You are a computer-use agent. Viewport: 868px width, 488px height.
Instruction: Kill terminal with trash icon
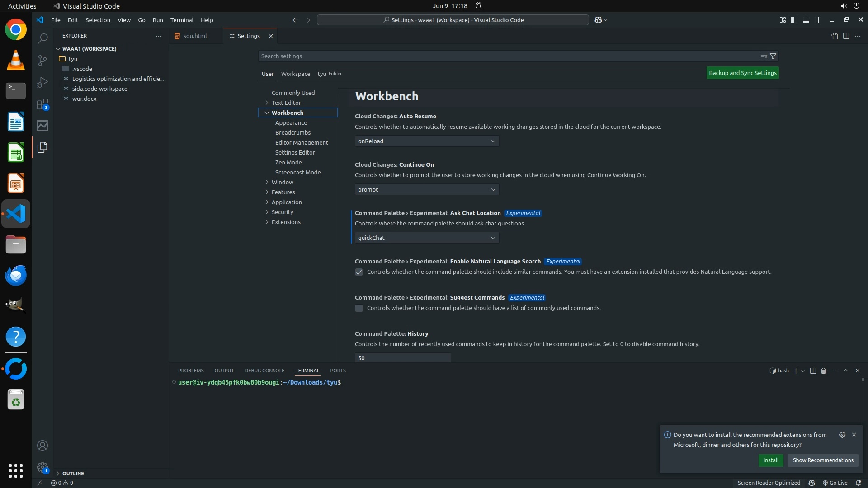point(823,371)
